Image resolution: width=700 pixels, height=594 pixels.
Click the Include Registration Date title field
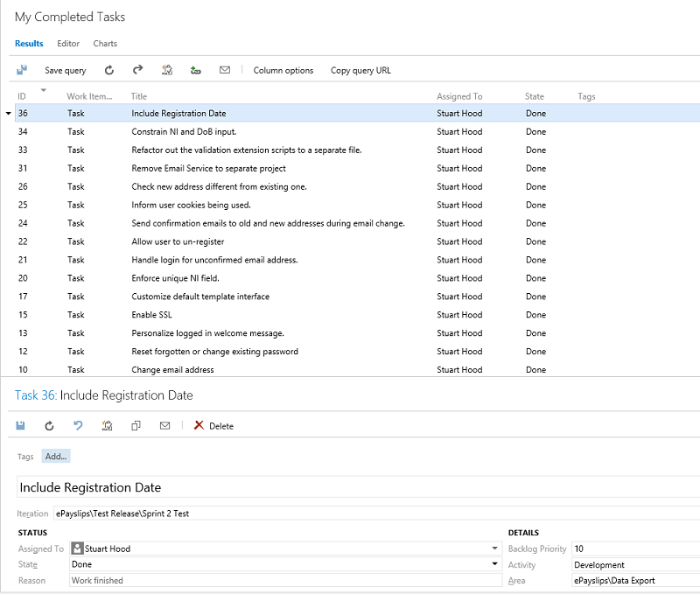coord(358,487)
